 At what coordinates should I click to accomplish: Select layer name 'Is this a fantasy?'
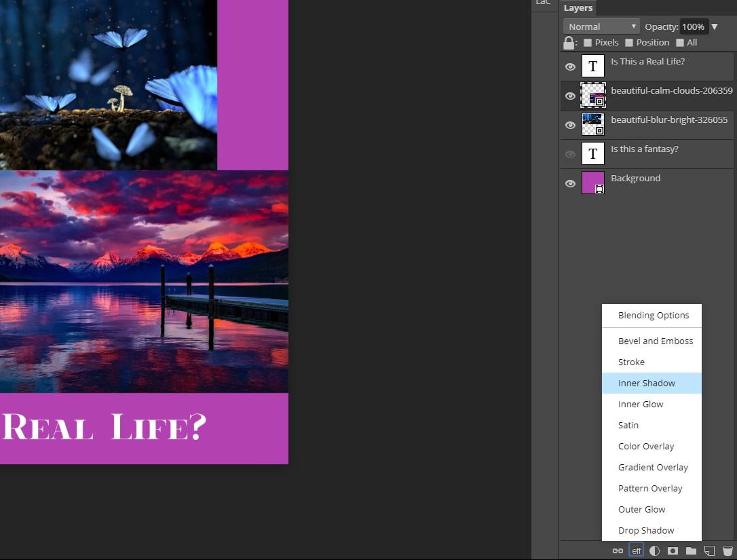[x=645, y=149]
